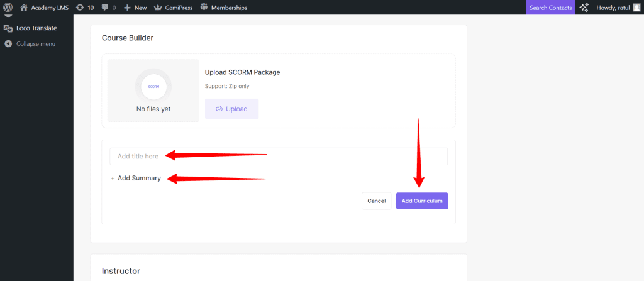Viewport: 644px width, 281px height.
Task: Open the Howdy, ratul account menu
Action: tap(613, 8)
